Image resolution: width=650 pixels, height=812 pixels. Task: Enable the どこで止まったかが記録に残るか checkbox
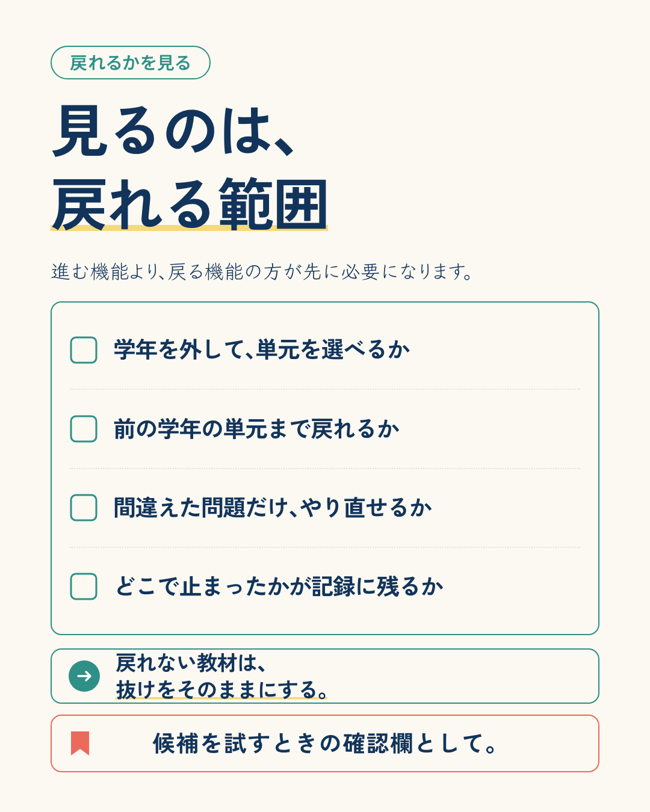point(84,586)
